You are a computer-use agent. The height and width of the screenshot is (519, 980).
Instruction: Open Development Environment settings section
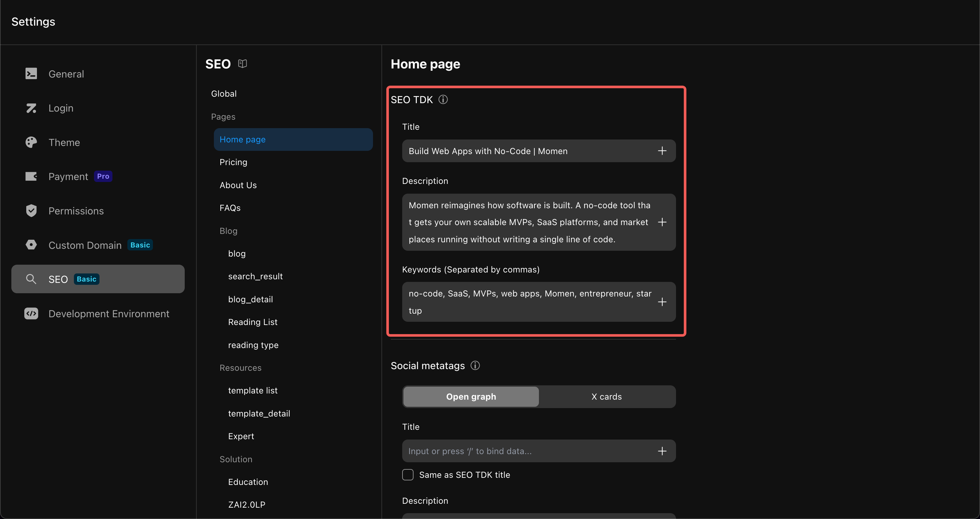pos(98,313)
